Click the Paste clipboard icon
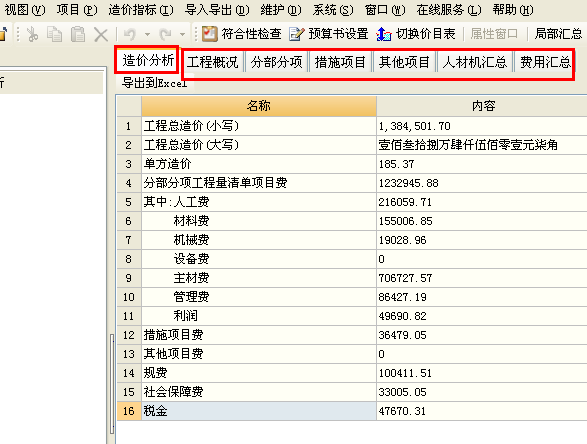The height and width of the screenshot is (444, 587). click(78, 34)
